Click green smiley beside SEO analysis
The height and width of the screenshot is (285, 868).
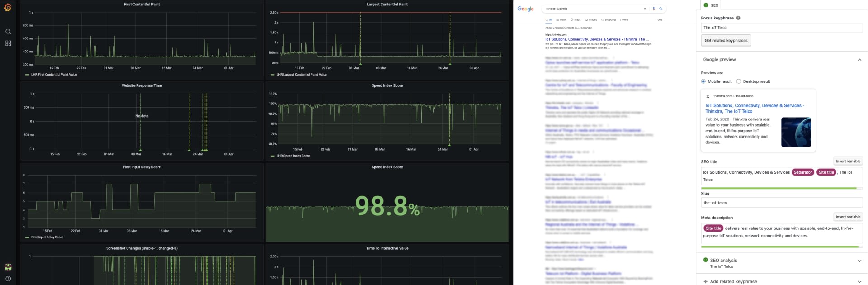point(705,260)
